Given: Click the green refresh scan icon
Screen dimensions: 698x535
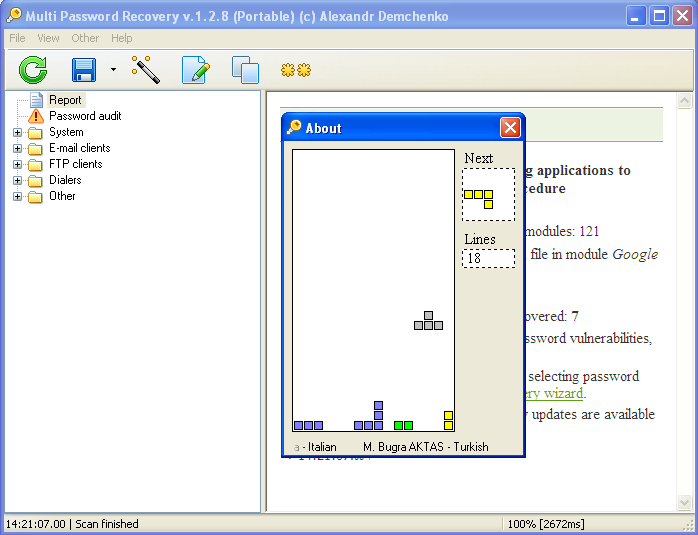Looking at the screenshot, I should [33, 70].
